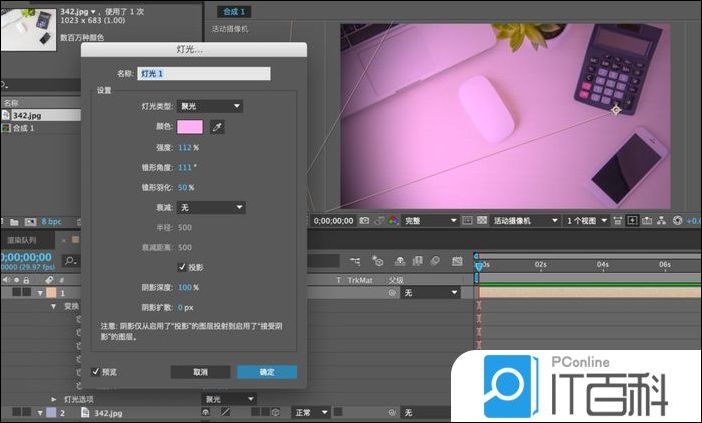
Task: Toggle solo switch for layer 2
Action: coord(17,412)
